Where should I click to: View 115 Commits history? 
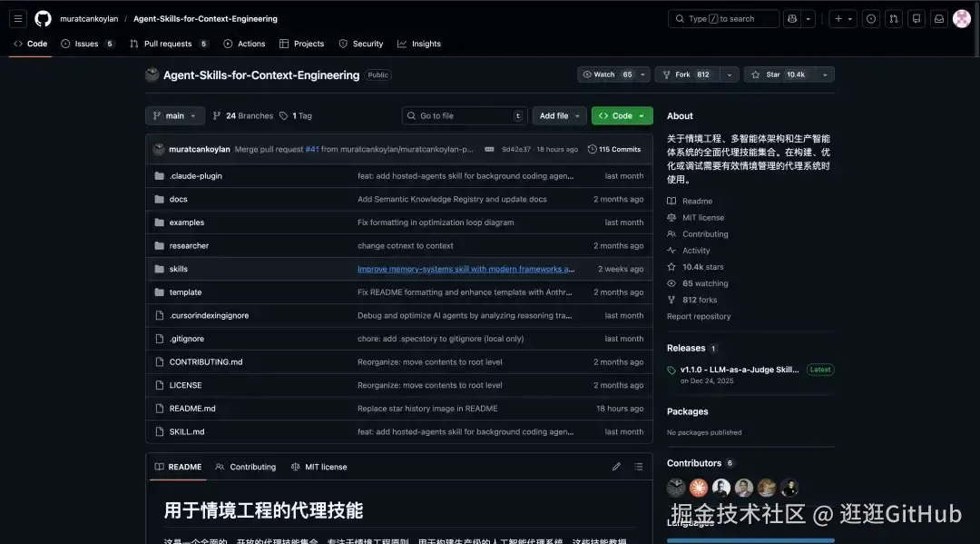614,150
